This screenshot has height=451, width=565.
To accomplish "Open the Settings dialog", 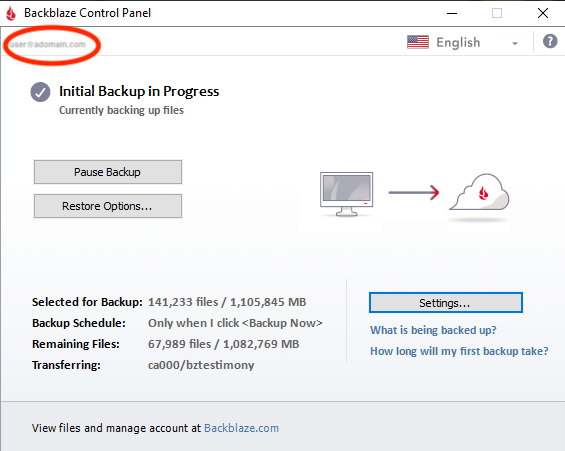I will tap(445, 303).
